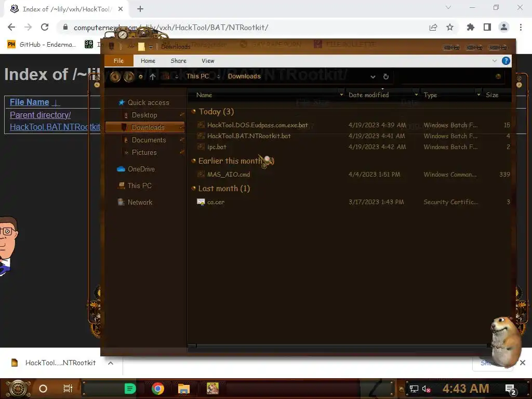Sort by Date modified column
The image size is (532, 399).
pyautogui.click(x=369, y=95)
